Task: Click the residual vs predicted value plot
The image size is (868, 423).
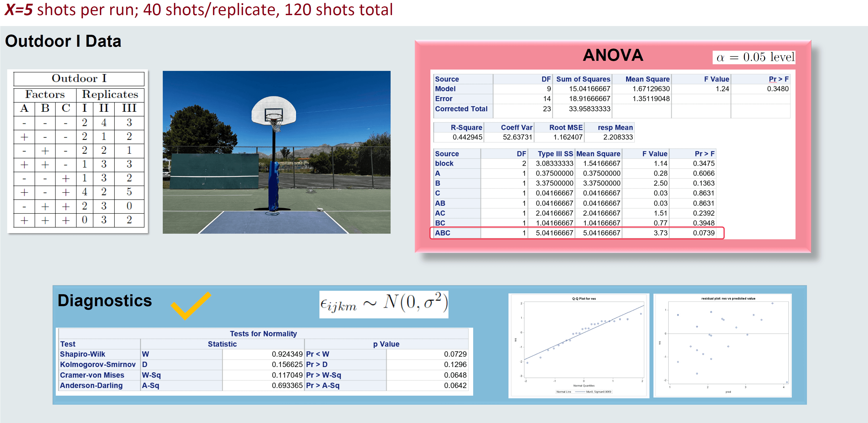Action: pyautogui.click(x=722, y=345)
